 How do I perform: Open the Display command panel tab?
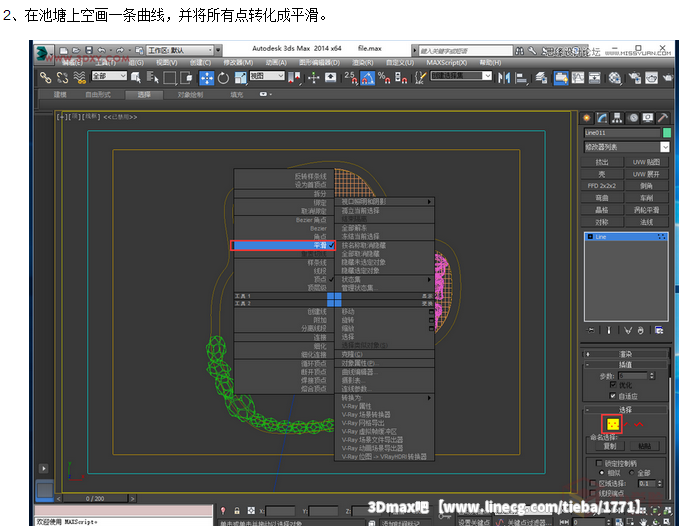(x=648, y=118)
